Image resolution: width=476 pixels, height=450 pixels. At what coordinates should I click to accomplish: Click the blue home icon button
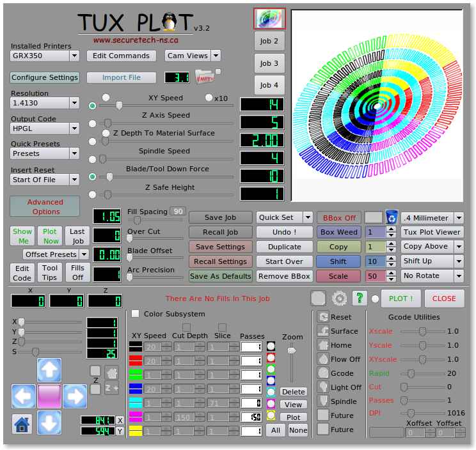22,423
